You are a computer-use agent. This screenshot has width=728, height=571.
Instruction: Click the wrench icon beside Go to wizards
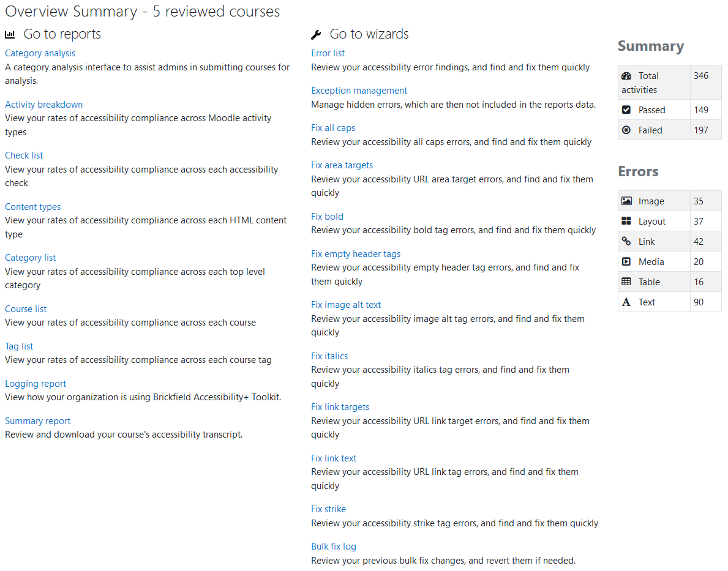[x=316, y=34]
